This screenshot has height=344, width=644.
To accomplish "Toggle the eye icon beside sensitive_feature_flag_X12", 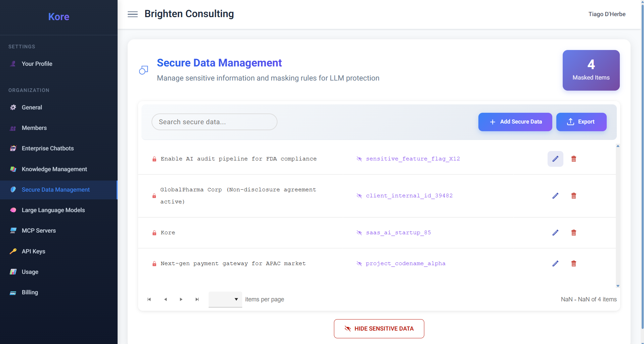I will (x=359, y=159).
